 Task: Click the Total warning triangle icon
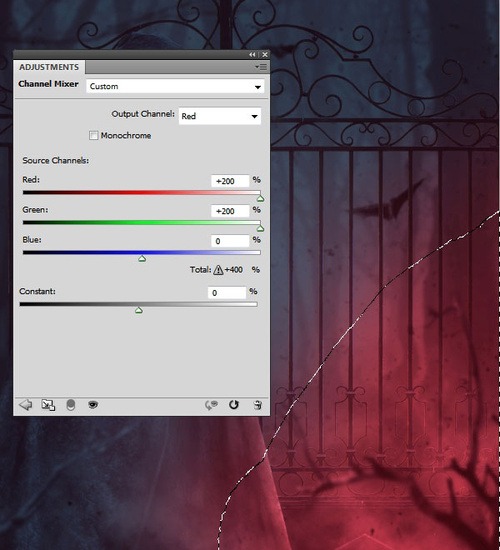coord(218,270)
